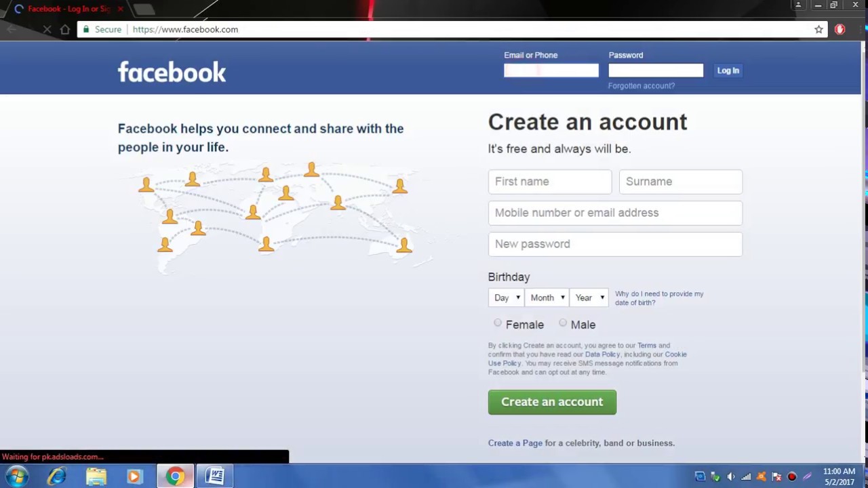Open the Terms link

[647, 346]
